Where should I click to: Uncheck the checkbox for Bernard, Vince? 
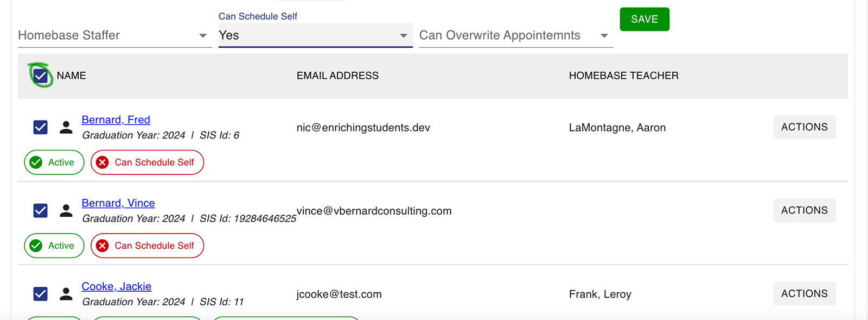(x=41, y=210)
